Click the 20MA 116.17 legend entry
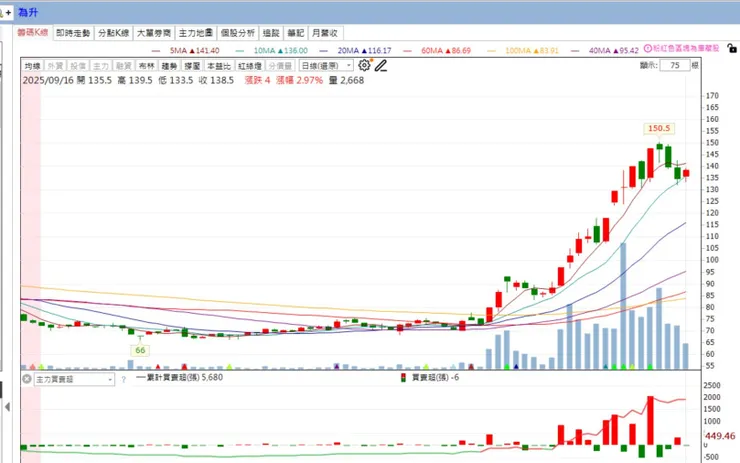This screenshot has height=463, width=740. 355,51
